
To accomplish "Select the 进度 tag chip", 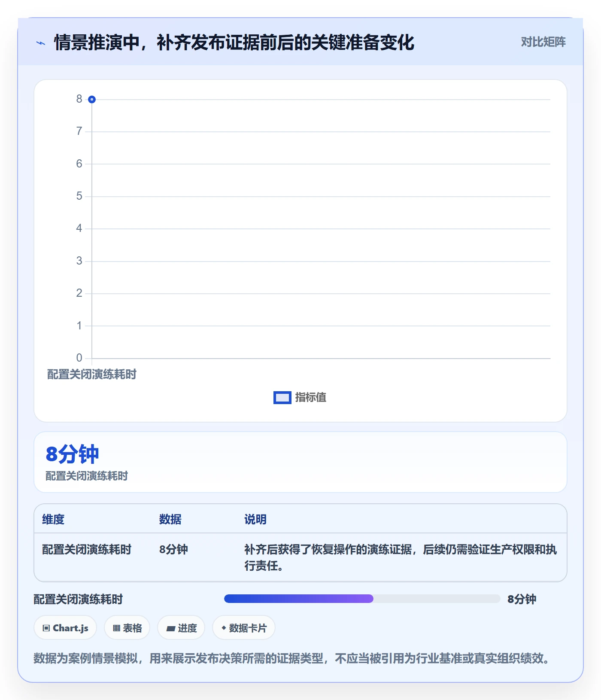I will click(181, 628).
